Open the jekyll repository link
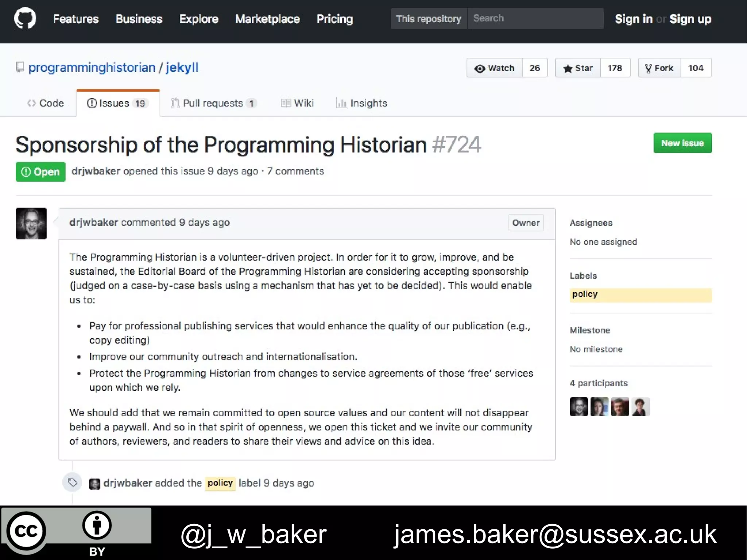747x560 pixels. point(182,67)
